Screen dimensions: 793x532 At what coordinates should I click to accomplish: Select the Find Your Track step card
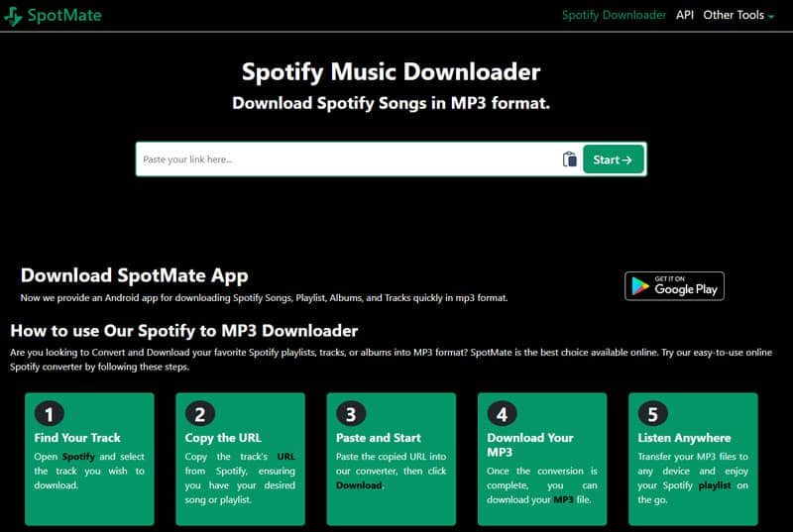tap(89, 459)
